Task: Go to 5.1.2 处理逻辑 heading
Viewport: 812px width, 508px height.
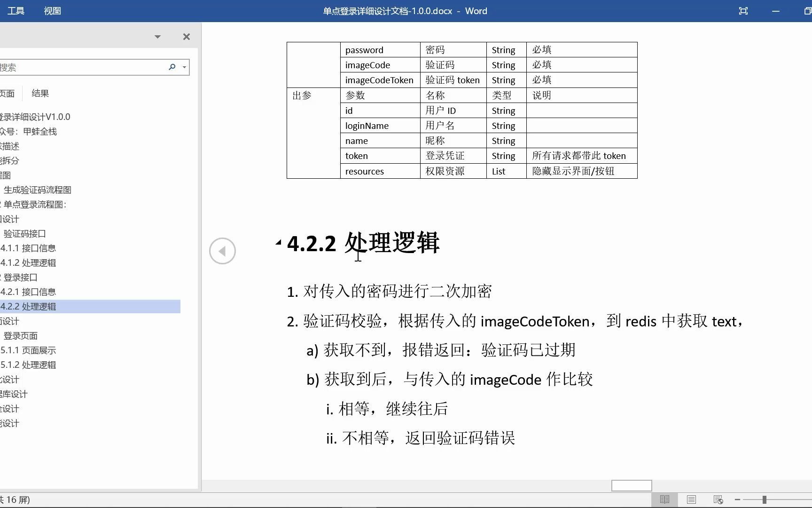Action: tap(28, 365)
